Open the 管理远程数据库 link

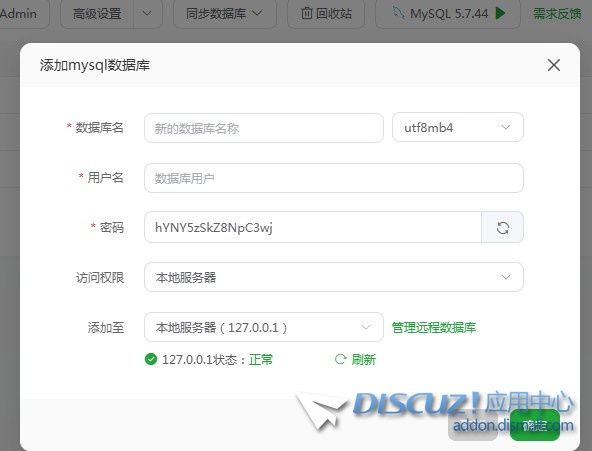coord(434,327)
